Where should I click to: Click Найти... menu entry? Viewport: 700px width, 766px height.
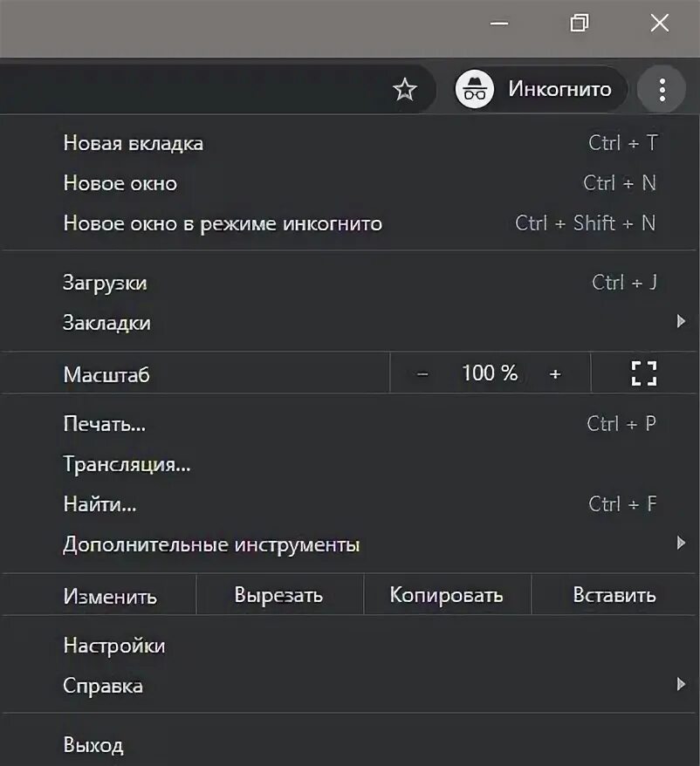point(100,504)
